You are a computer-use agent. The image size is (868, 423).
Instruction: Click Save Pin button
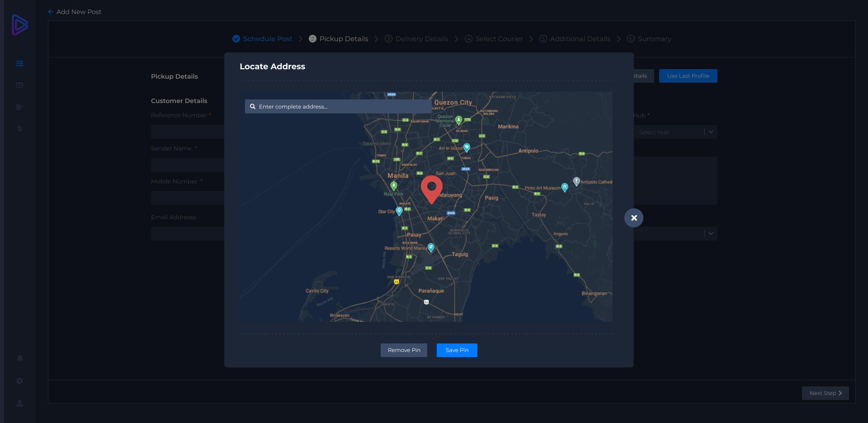pyautogui.click(x=457, y=350)
